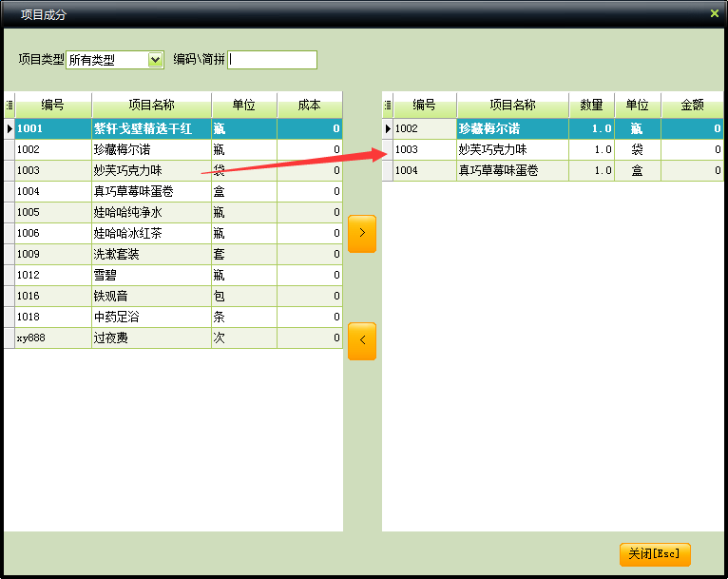
Task: Click right table 编号 column header
Action: (x=425, y=105)
